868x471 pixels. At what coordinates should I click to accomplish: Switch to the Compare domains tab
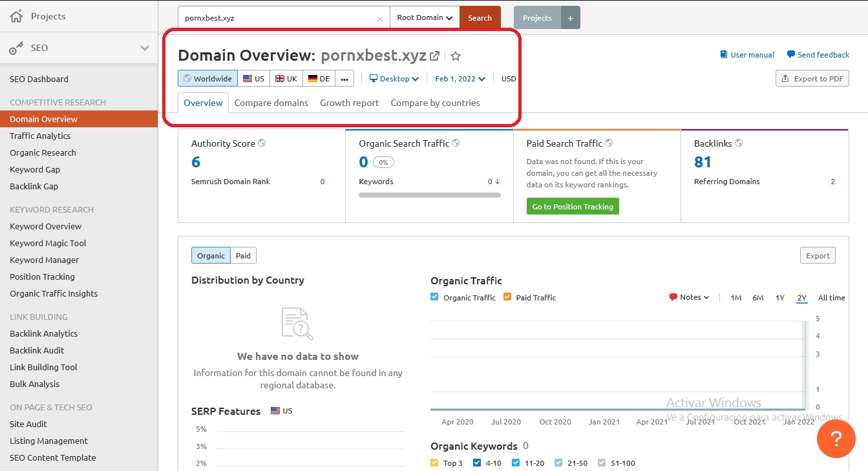(x=271, y=103)
